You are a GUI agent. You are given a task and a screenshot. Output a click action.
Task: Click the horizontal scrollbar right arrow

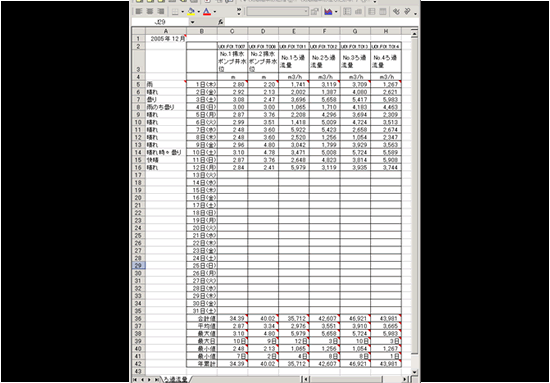point(405,379)
